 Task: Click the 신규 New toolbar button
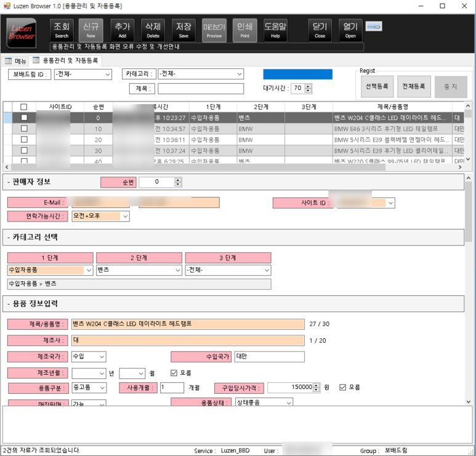(x=91, y=30)
